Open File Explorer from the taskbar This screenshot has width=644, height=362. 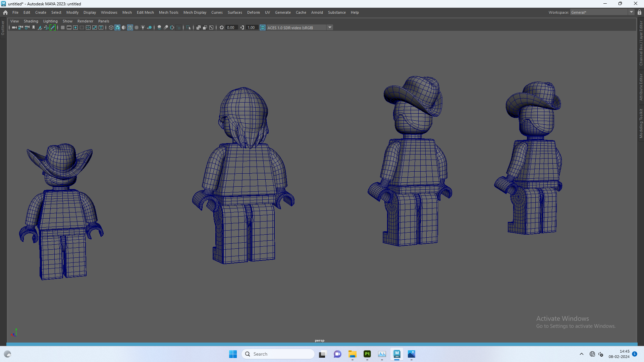tap(353, 354)
